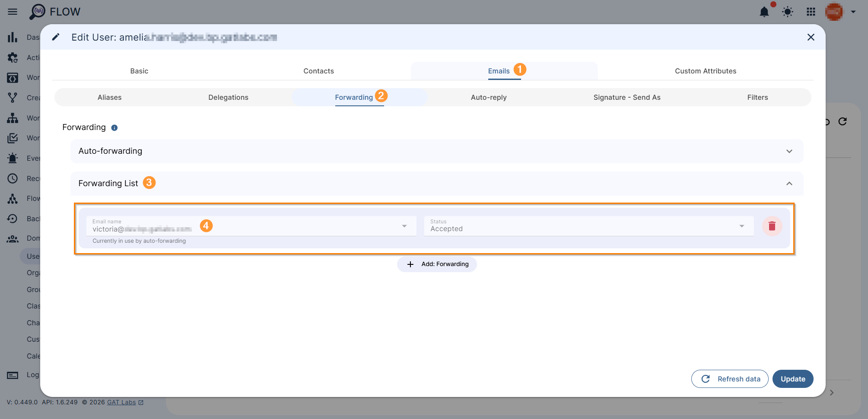Expand the Auto-forwarding section
This screenshot has width=868, height=419.
pyautogui.click(x=437, y=151)
